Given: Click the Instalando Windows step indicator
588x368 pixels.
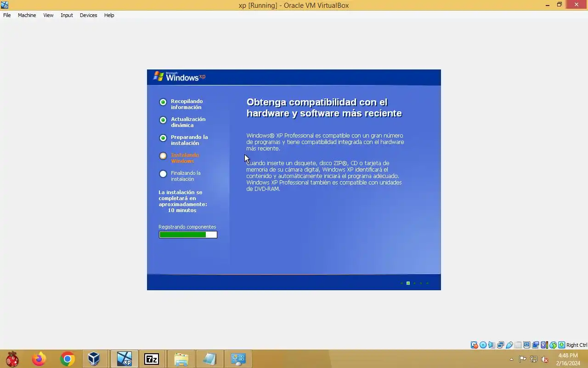Looking at the screenshot, I should pos(163,156).
